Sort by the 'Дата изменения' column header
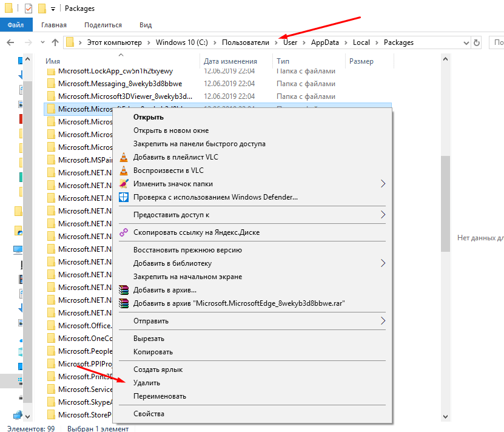Viewport: 504px width, 432px height. (230, 61)
